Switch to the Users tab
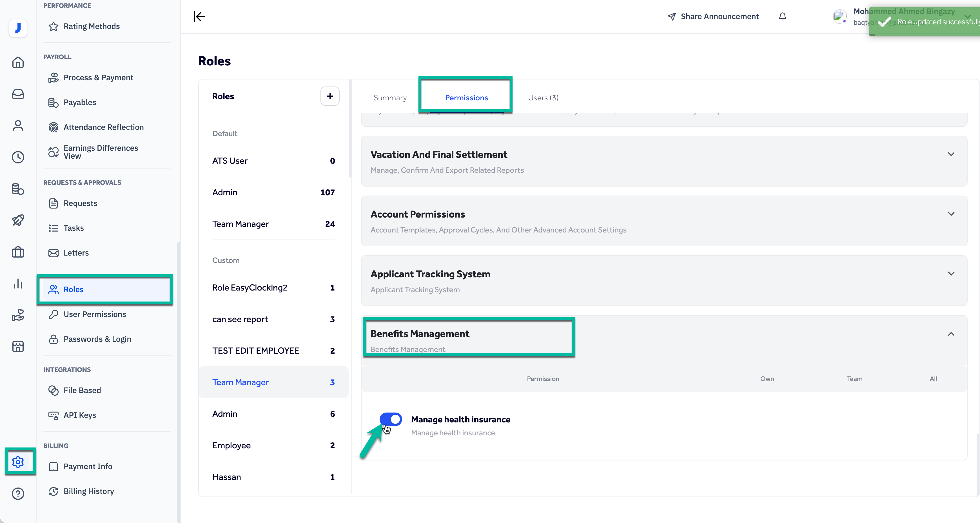 coord(543,97)
